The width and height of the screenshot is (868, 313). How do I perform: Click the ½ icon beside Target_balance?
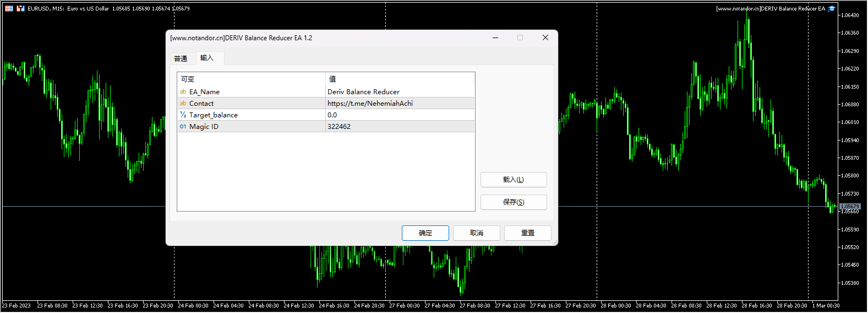point(183,115)
